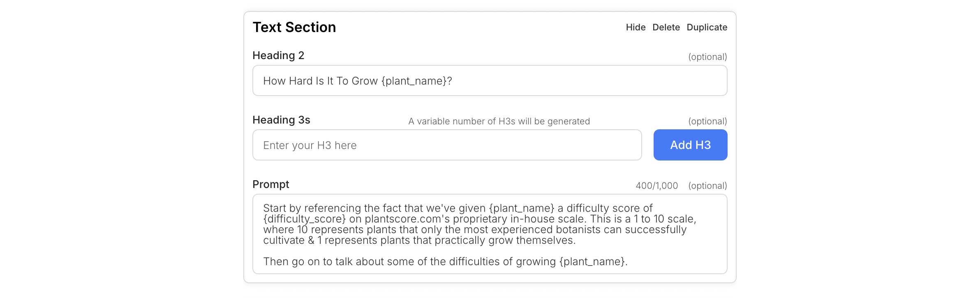Click the last line of the prompt text

(445, 261)
